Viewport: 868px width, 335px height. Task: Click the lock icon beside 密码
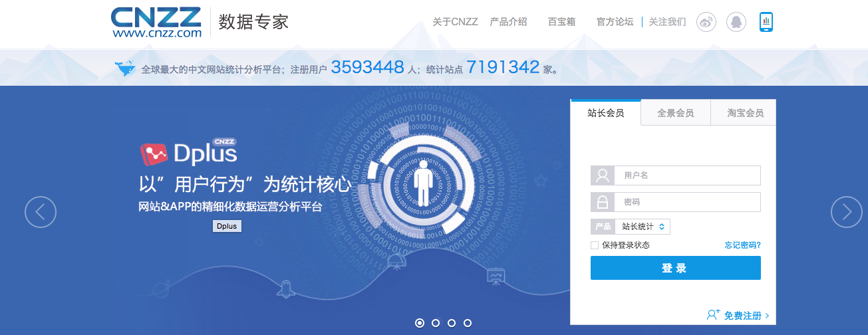pos(603,202)
